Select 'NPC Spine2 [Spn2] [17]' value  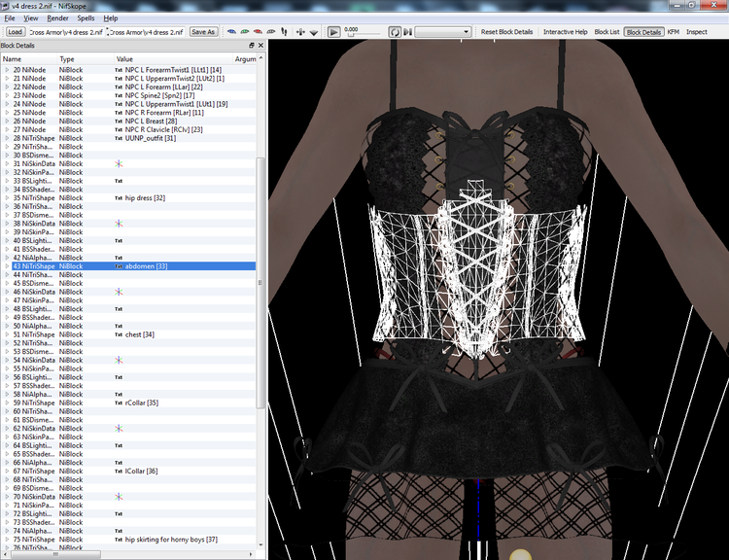coord(159,95)
